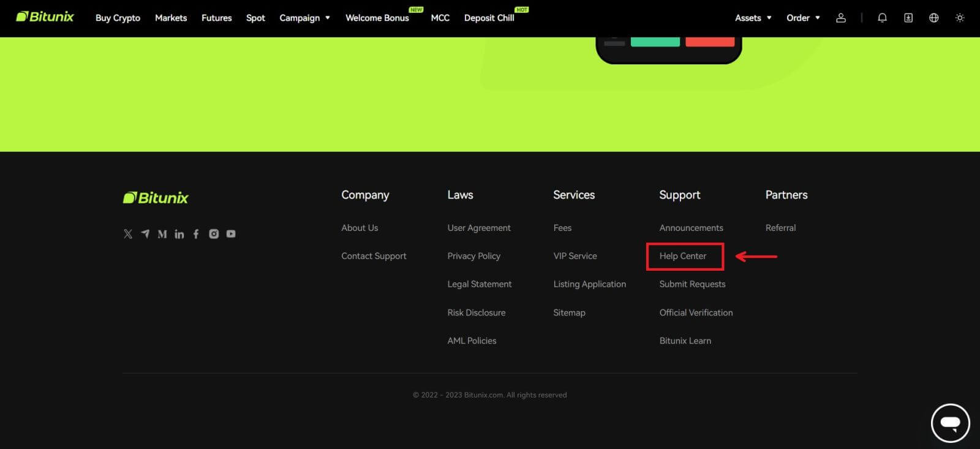Open the Privacy Policy link

click(x=474, y=256)
